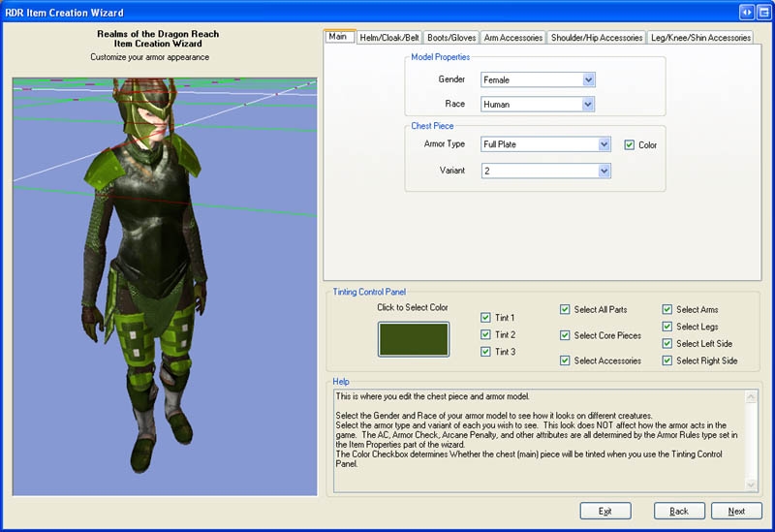Uncheck the Tint 1 checkbox

click(486, 318)
